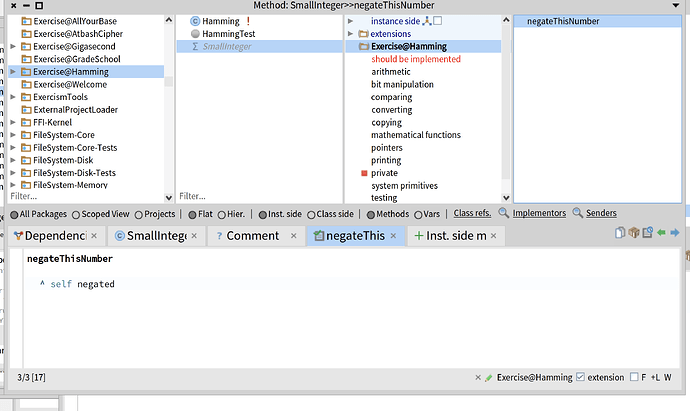This screenshot has height=411, width=690.
Task: Expand the Exercise@Gigasecond package
Action: (x=13, y=46)
